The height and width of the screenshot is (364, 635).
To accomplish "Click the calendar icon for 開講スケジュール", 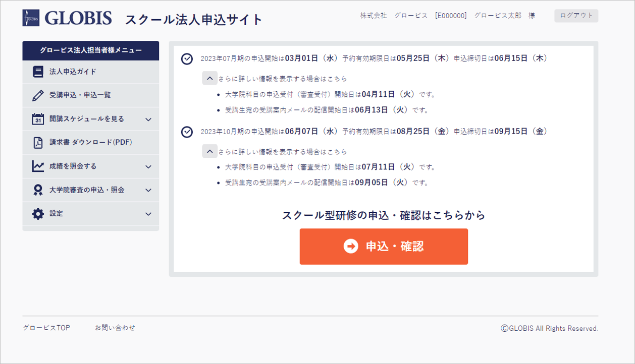I will 38,119.
